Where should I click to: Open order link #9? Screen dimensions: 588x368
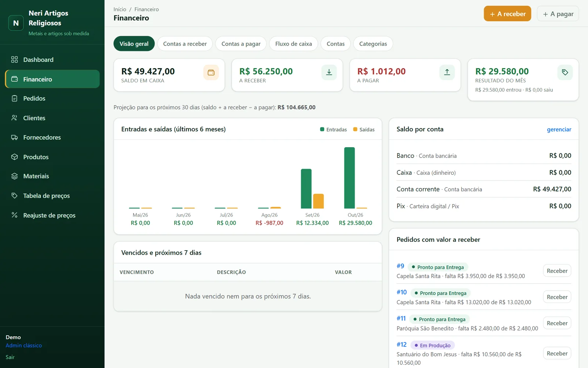(400, 266)
